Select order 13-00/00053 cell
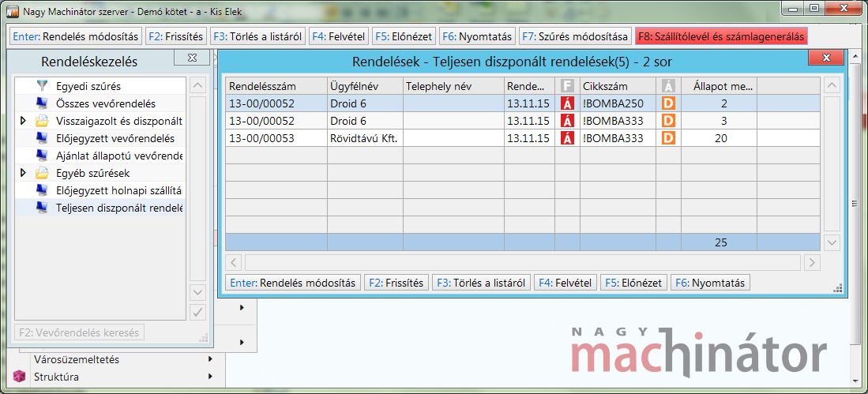The image size is (868, 394). coord(276,138)
